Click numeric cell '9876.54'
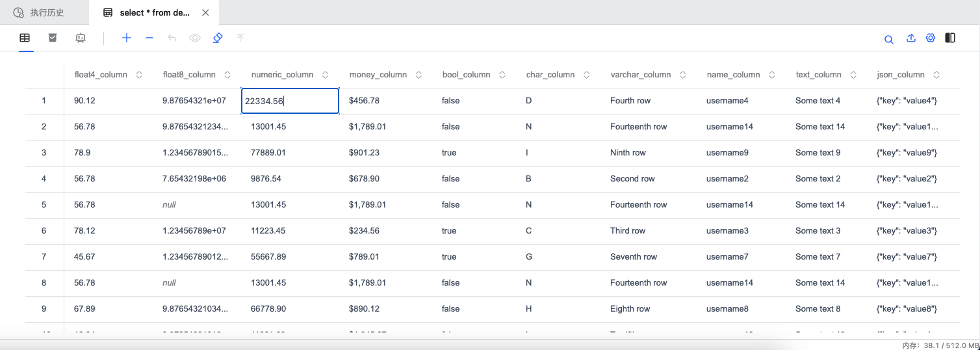This screenshot has width=980, height=350. tap(266, 179)
